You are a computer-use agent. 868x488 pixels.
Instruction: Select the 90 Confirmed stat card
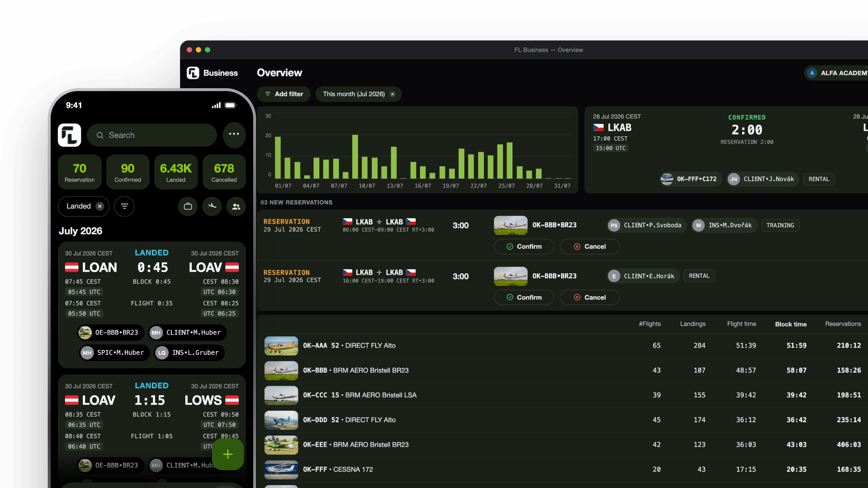[128, 172]
